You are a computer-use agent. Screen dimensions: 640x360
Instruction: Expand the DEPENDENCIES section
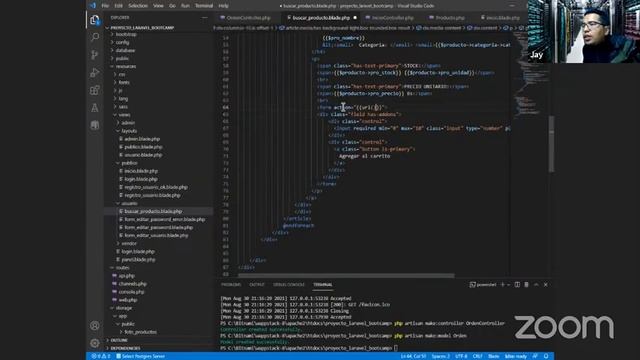[125, 348]
